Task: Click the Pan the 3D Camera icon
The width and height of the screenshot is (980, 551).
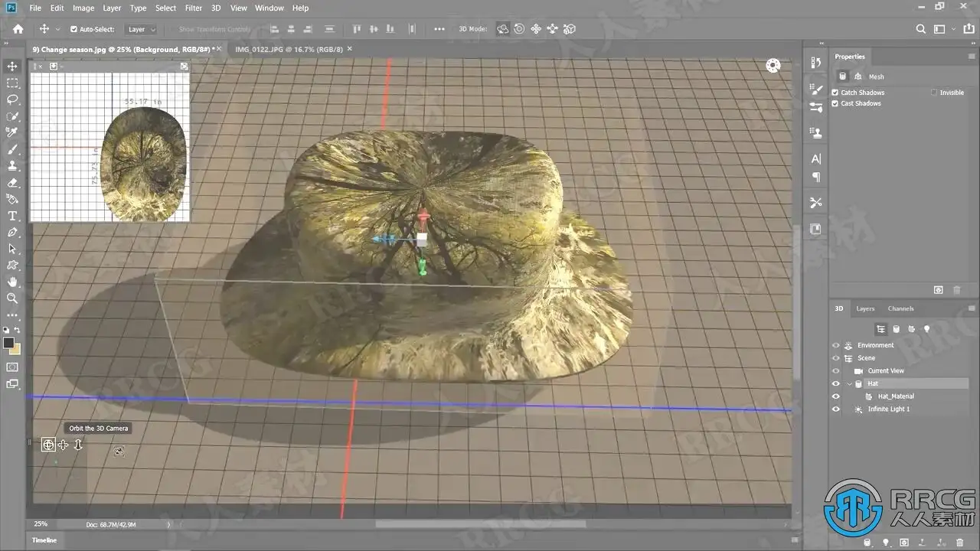Action: click(63, 445)
